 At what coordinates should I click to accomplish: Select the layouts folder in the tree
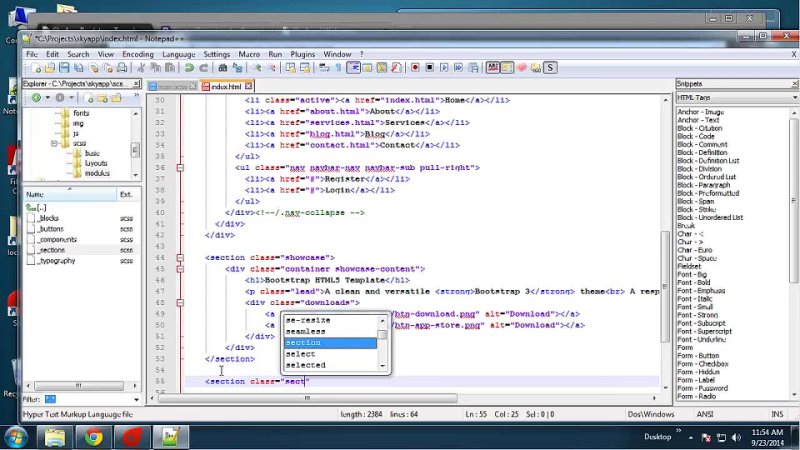click(96, 163)
